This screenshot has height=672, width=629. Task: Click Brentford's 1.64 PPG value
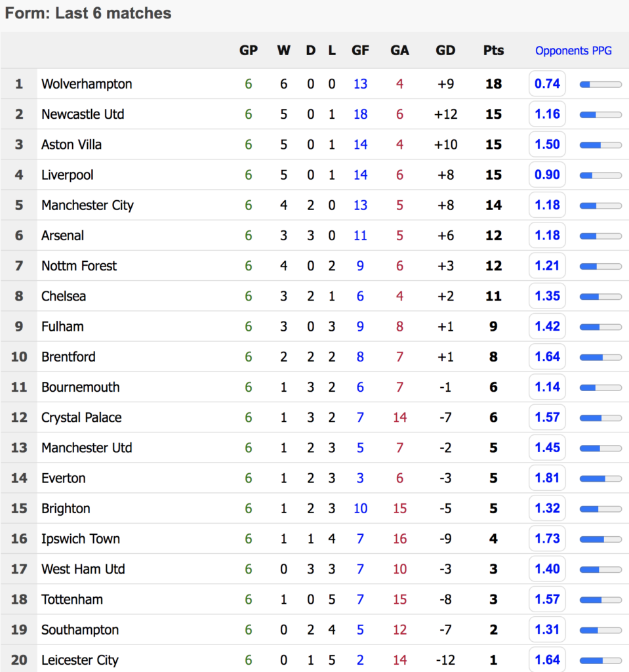click(547, 356)
